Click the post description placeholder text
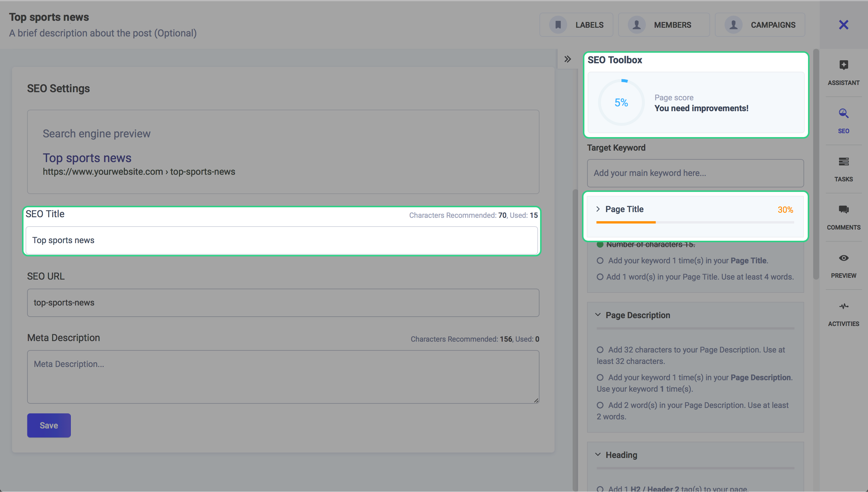Viewport: 868px width, 492px height. (103, 33)
